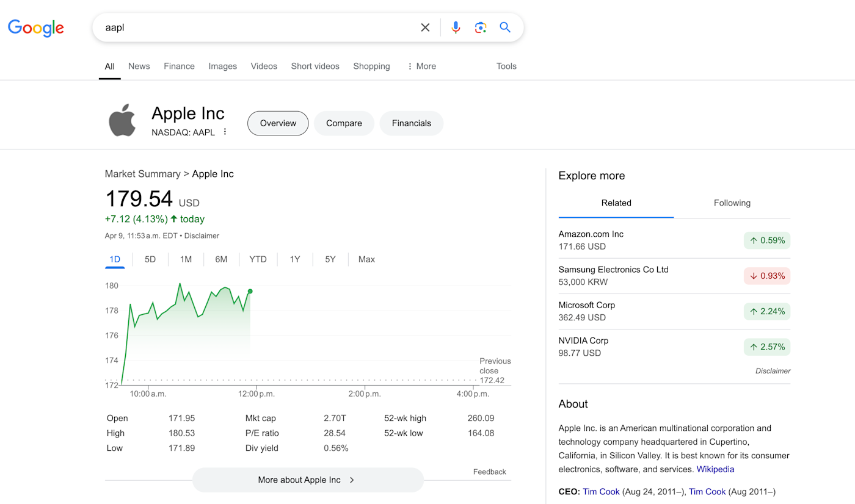Click the Apple logo icon
Screen dimensions: 855x504
click(122, 120)
